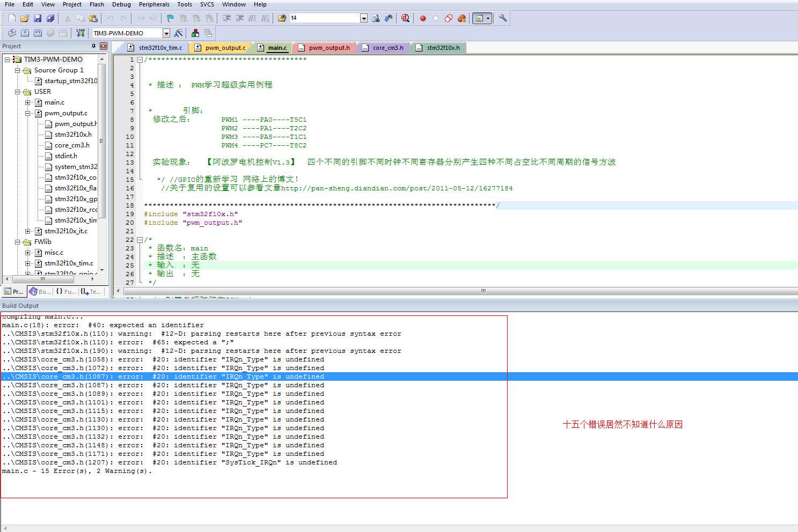798x532 pixels.
Task: Click the 'core_cm3.h(1058)' error line
Action: tap(163, 359)
